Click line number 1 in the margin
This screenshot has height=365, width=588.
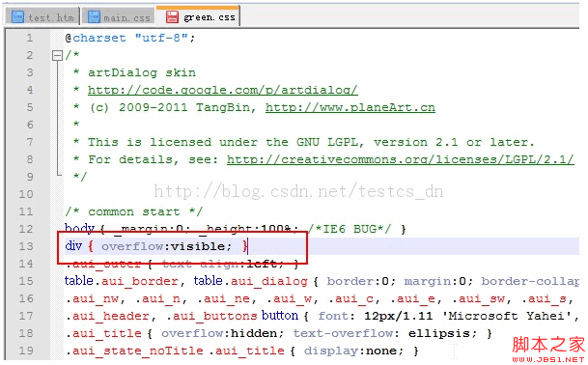click(29, 38)
